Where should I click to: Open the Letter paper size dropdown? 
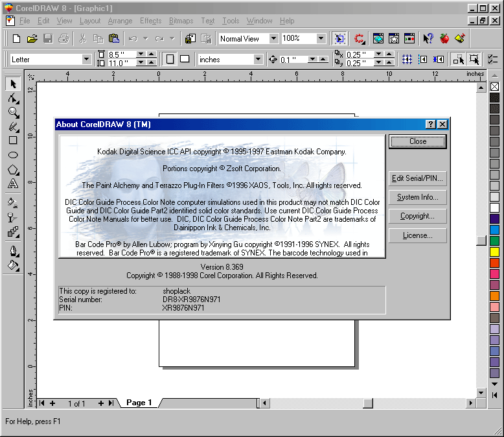coord(86,59)
